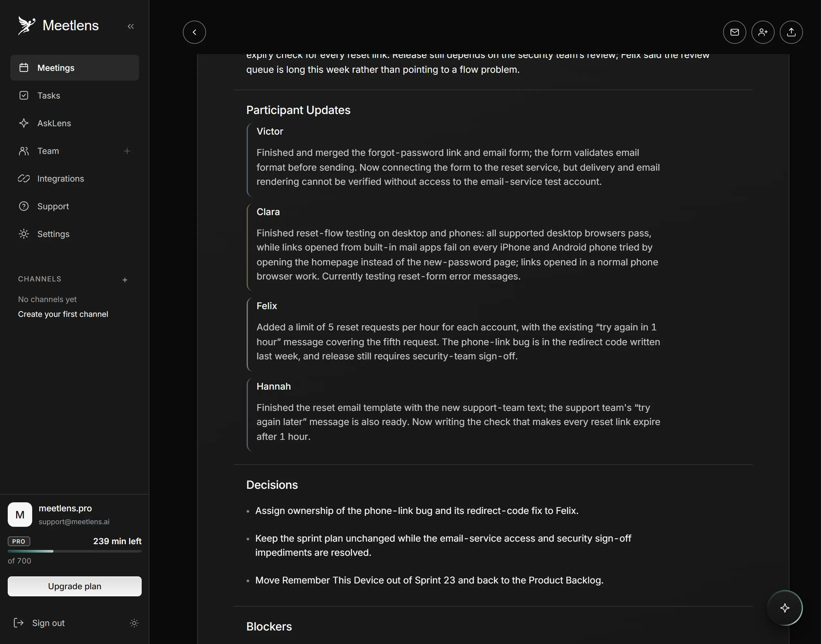
Task: Click the Participant Updates heading
Action: point(298,110)
